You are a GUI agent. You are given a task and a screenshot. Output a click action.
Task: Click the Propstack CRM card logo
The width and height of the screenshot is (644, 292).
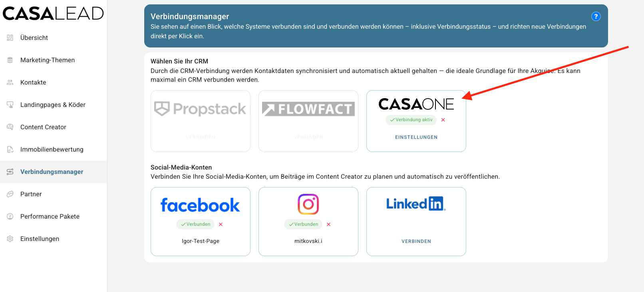pos(201,109)
